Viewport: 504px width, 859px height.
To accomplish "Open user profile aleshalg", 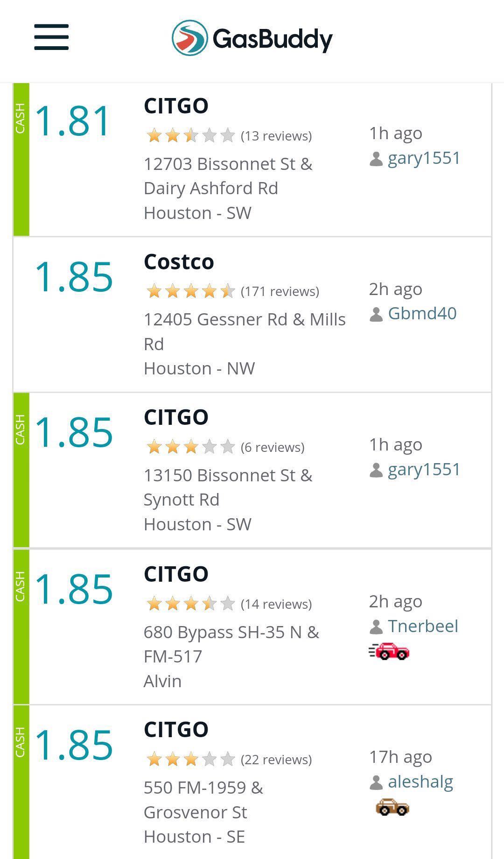I will point(420,782).
